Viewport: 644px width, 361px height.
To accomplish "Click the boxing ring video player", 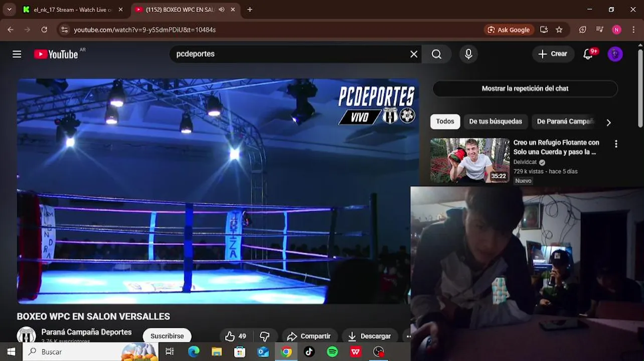I will 218,191.
